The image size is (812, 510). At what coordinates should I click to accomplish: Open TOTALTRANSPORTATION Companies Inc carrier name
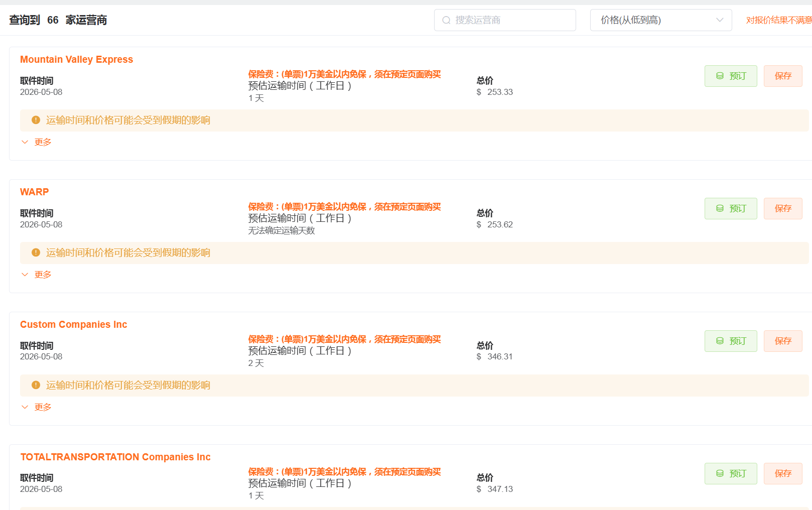(115, 457)
